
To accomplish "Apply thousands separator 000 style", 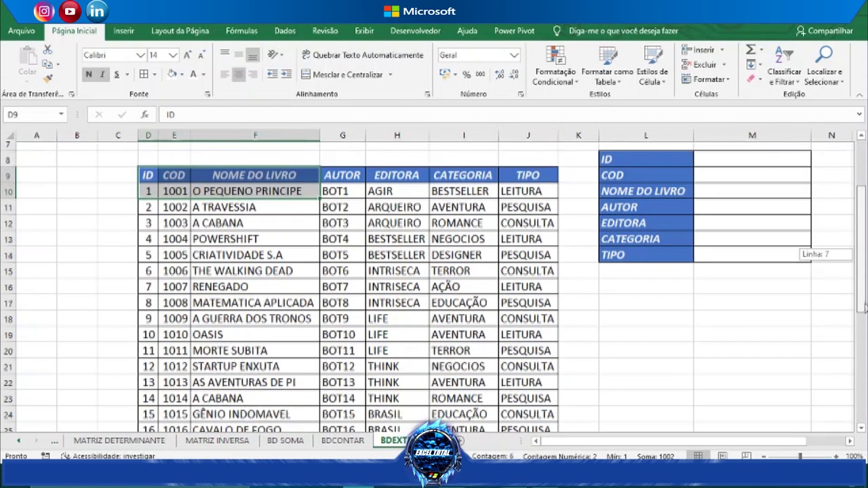I will pyautogui.click(x=480, y=75).
